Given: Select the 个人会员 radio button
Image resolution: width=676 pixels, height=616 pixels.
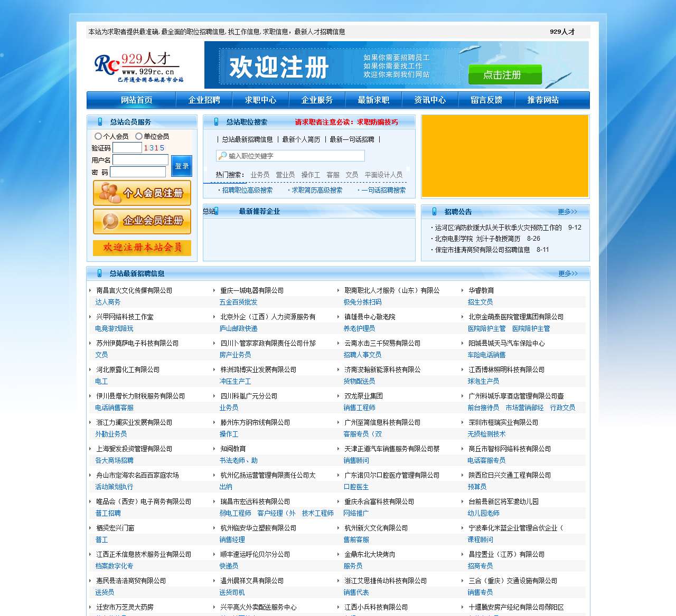Looking at the screenshot, I should pyautogui.click(x=98, y=136).
